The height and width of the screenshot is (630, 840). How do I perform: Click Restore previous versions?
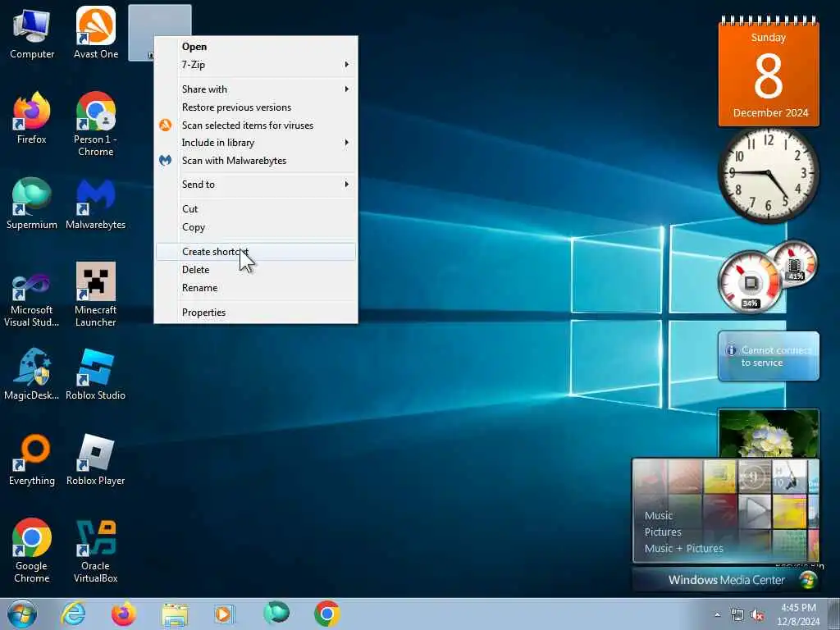pyautogui.click(x=256, y=107)
